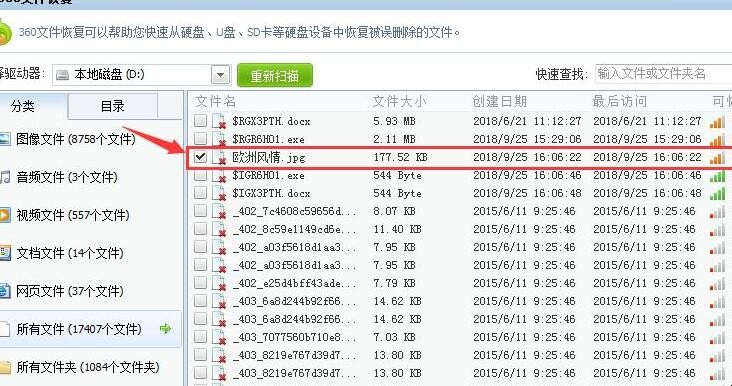732x386 pixels.
Task: Open the drive selector dropdown arrow
Action: (x=221, y=75)
